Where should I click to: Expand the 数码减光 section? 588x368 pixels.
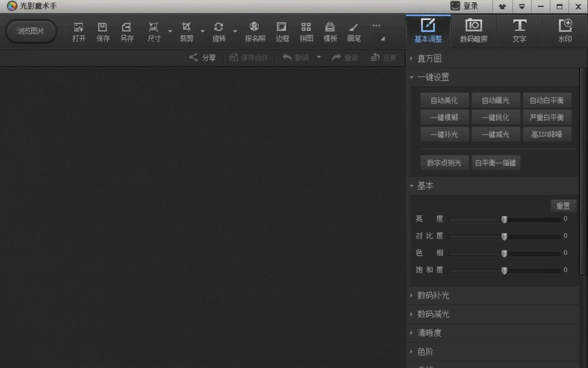[x=411, y=314]
